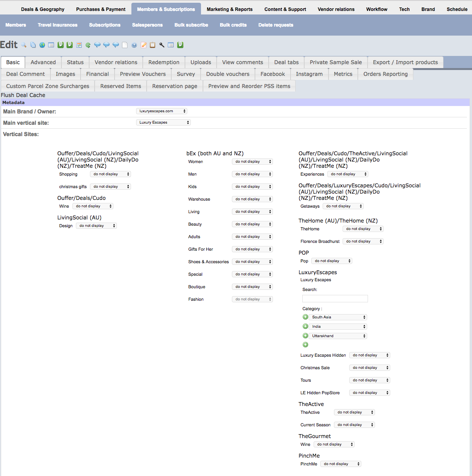Click the clipboard icon in Edit toolbar

click(x=153, y=45)
